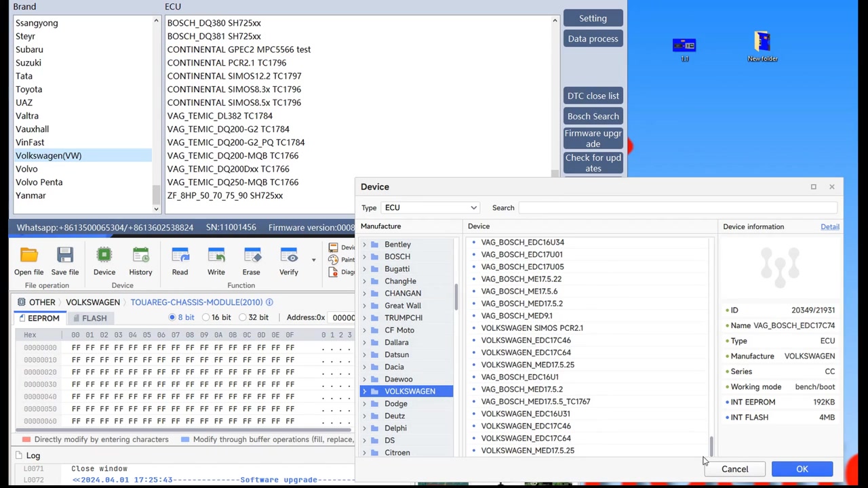Click the Address:0x input field
Viewport: 868px width, 488px height.
[343, 317]
